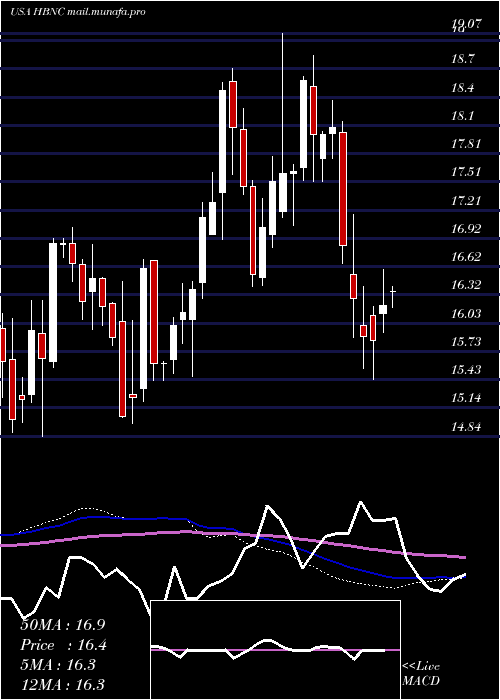Click the 15.73 price axis label
Screen dimensions: 500x700
point(465,342)
